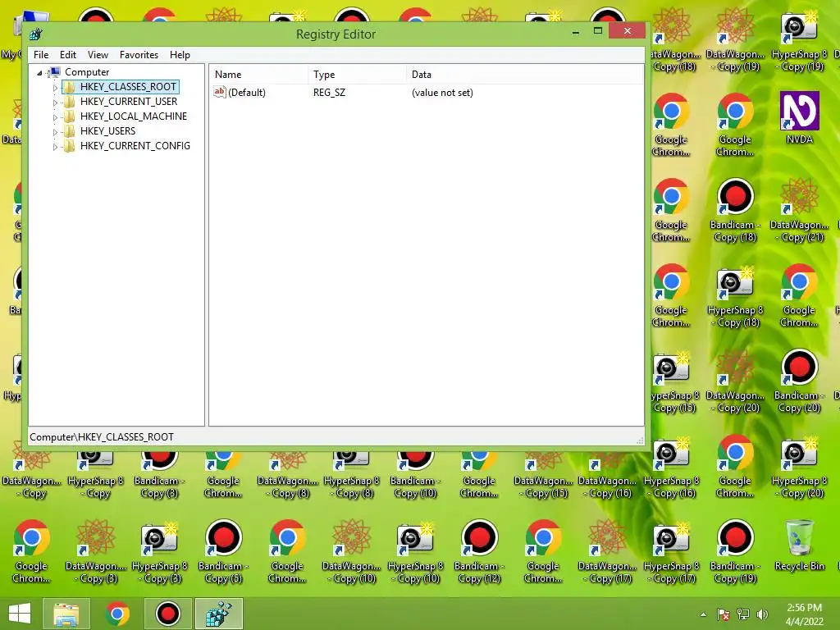Select Bandicam - Copy (20) desktop icon
Screen dimensions: 840x630
(x=799, y=381)
